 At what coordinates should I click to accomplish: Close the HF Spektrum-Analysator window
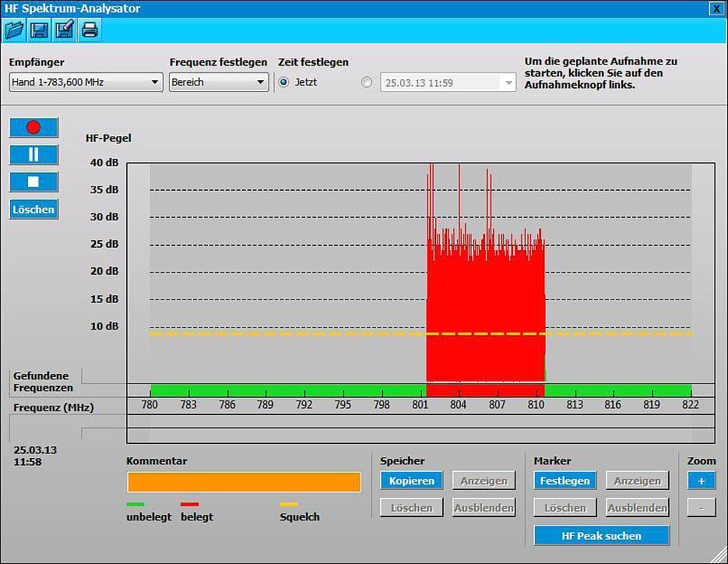pyautogui.click(x=715, y=8)
